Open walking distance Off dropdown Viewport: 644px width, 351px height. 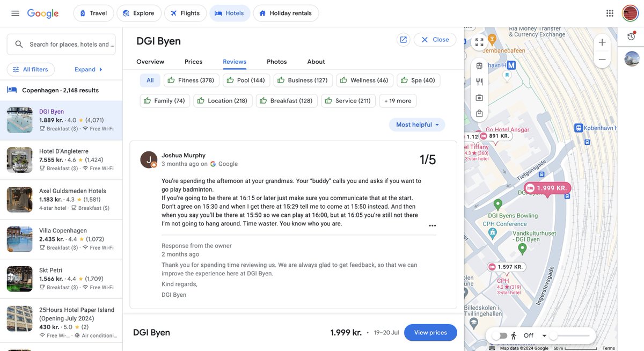[x=536, y=335]
